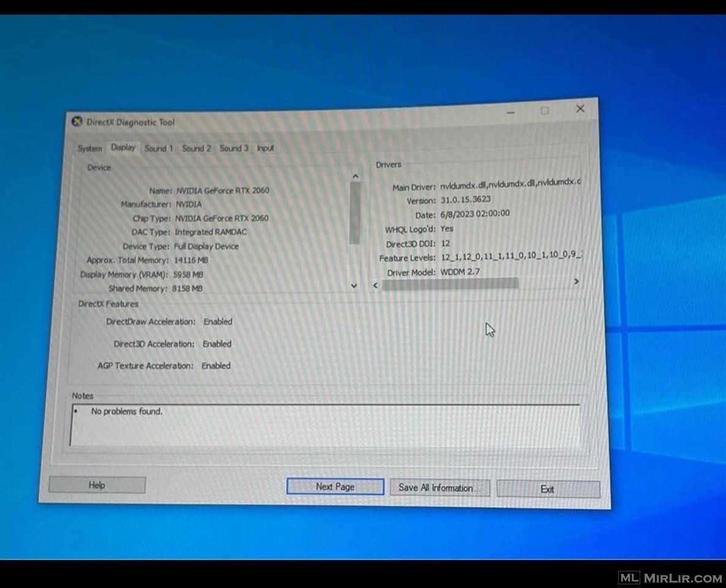
Task: Click the AGP Texture Acceleration Enabled value
Action: pos(216,366)
